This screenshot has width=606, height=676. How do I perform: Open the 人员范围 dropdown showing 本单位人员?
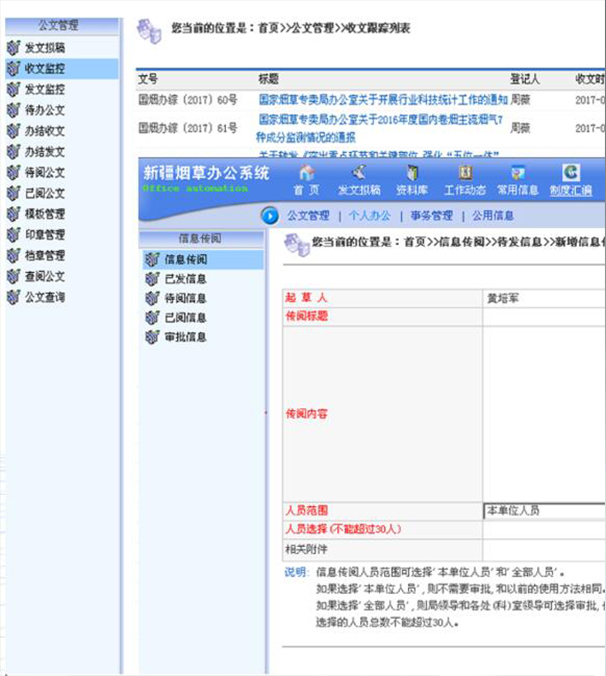tap(544, 511)
